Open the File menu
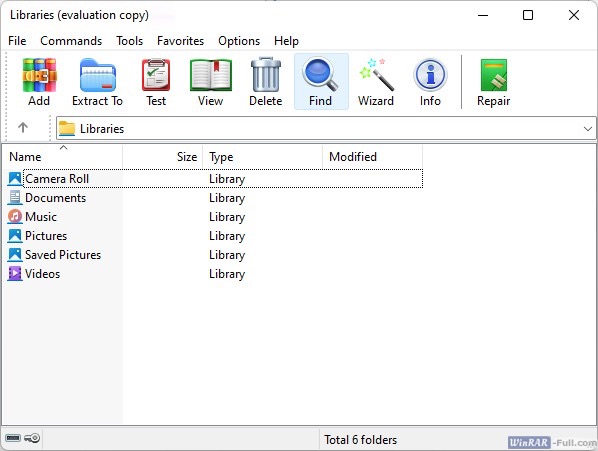The height and width of the screenshot is (451, 598). coord(17,41)
